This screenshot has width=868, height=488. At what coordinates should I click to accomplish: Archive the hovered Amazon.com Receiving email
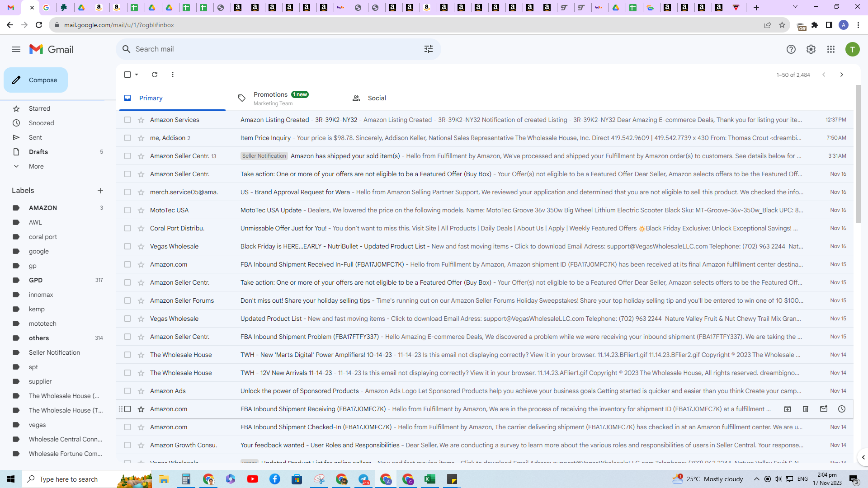tap(788, 409)
